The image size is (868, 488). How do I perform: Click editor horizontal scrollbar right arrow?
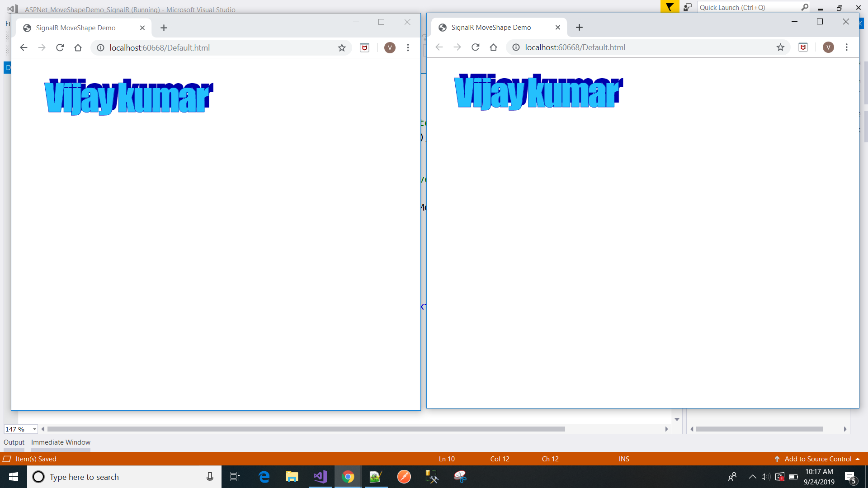pos(666,429)
